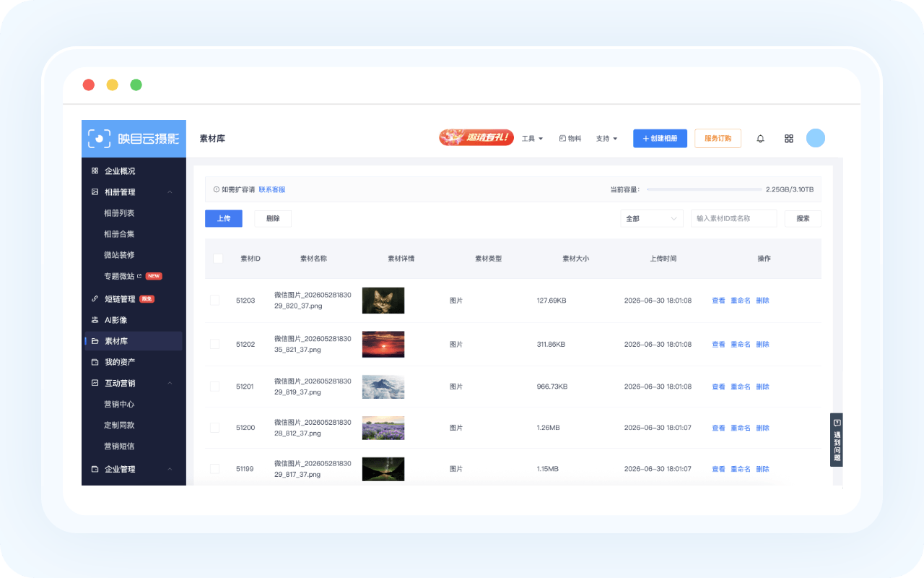
Task: Open 企业概况 dashboard icon
Action: tap(95, 171)
